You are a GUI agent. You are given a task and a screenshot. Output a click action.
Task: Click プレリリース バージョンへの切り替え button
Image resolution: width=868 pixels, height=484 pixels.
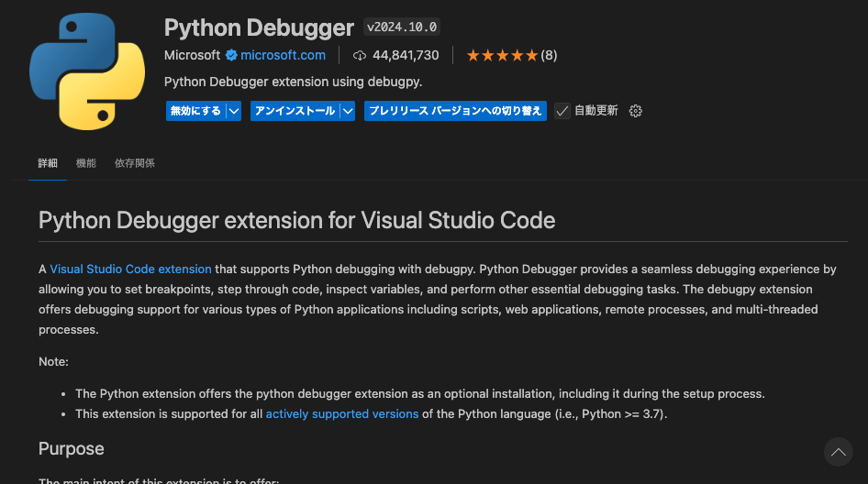(x=455, y=111)
